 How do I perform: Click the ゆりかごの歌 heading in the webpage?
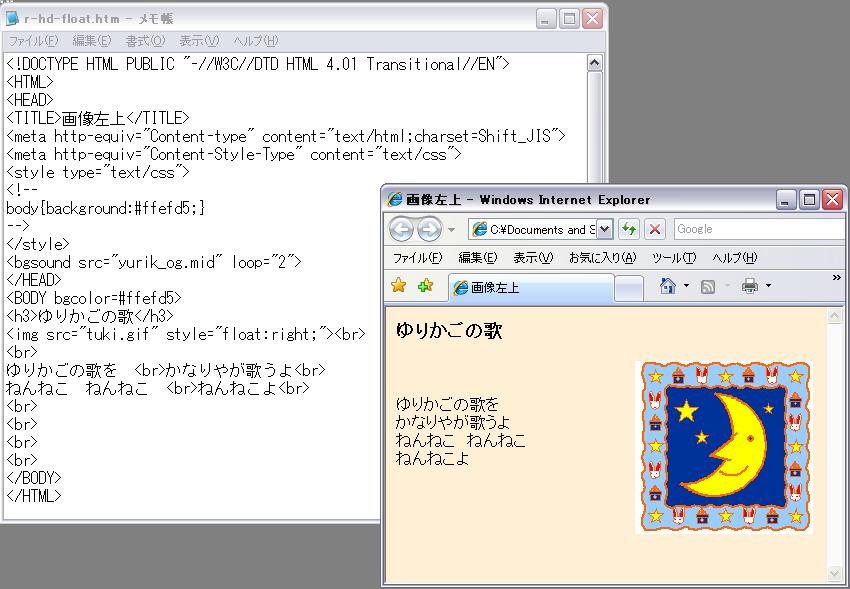[x=449, y=331]
